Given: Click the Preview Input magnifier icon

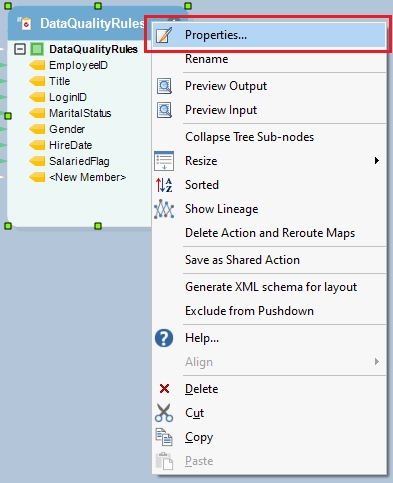Looking at the screenshot, I should click(x=164, y=110).
